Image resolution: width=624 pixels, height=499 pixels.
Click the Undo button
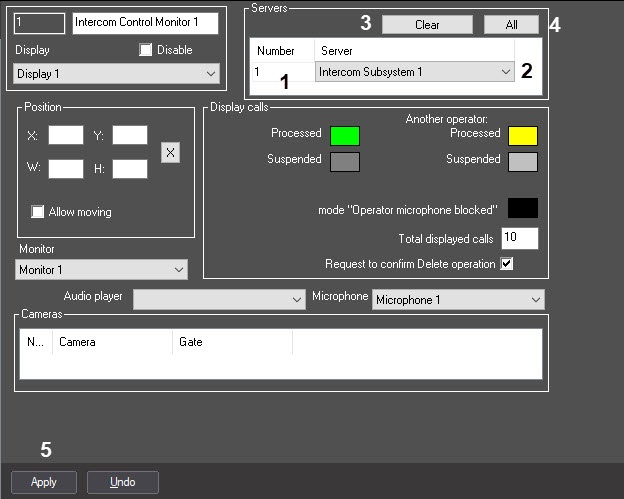(123, 482)
